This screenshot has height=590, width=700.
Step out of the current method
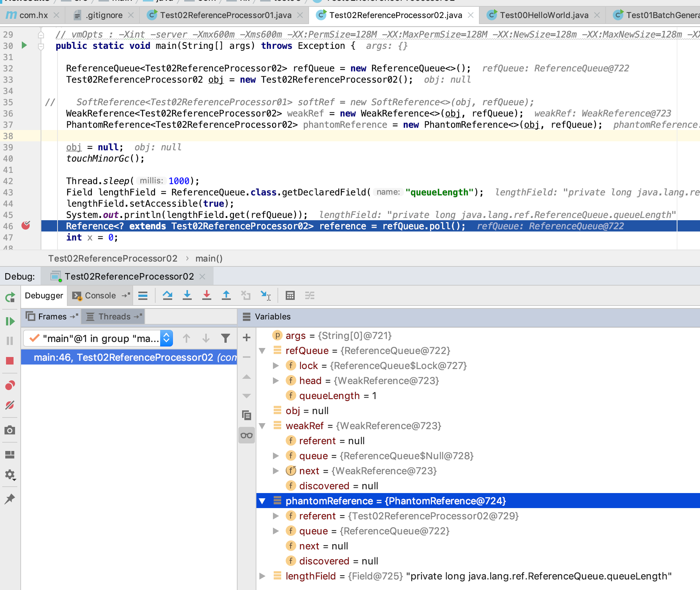click(226, 296)
